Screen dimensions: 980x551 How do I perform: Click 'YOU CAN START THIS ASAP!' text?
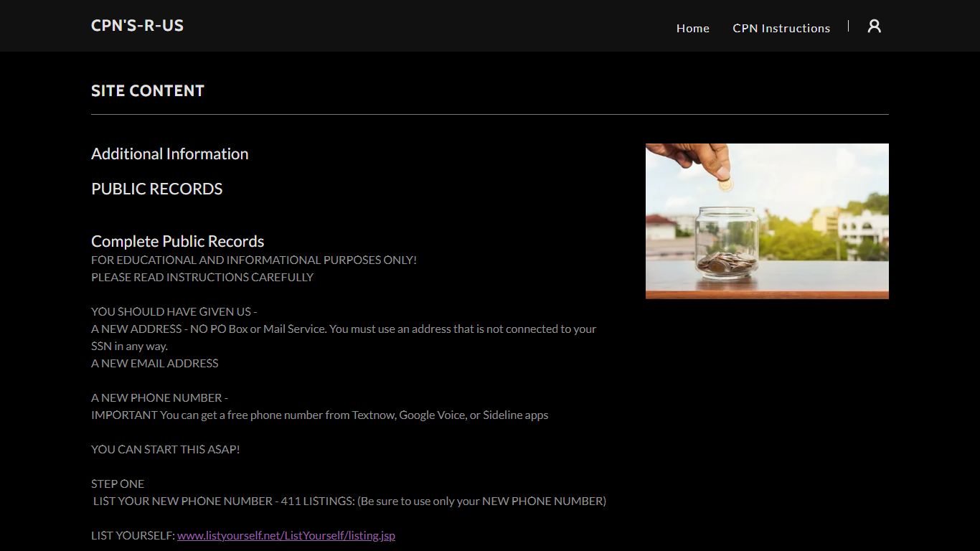click(x=166, y=449)
